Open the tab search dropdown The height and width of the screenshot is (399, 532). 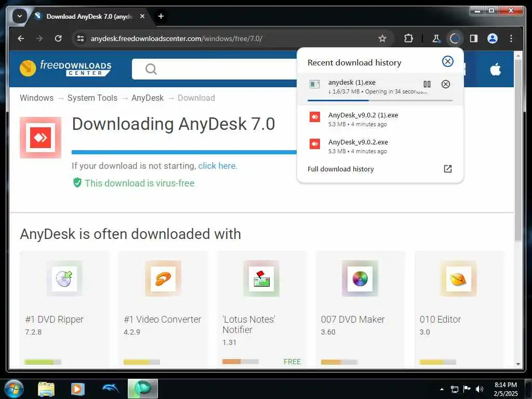coord(20,16)
